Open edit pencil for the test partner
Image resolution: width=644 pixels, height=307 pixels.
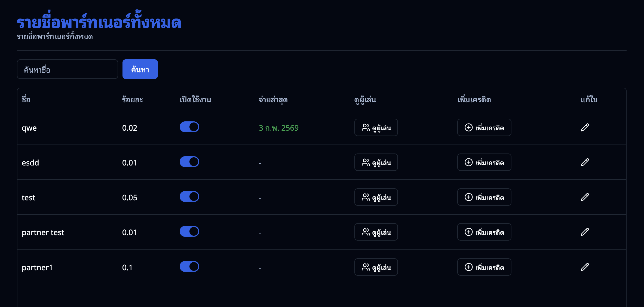pos(585,197)
